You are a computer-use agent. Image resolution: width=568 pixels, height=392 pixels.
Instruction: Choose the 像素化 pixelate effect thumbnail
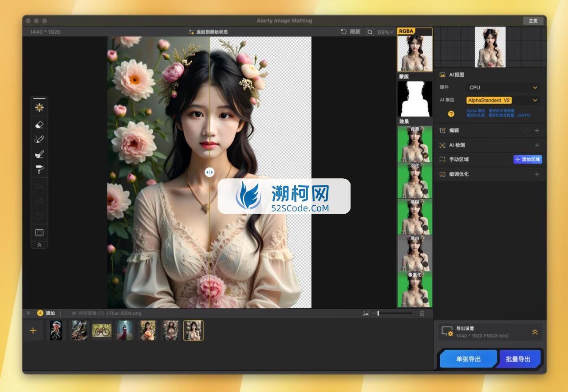(414, 289)
